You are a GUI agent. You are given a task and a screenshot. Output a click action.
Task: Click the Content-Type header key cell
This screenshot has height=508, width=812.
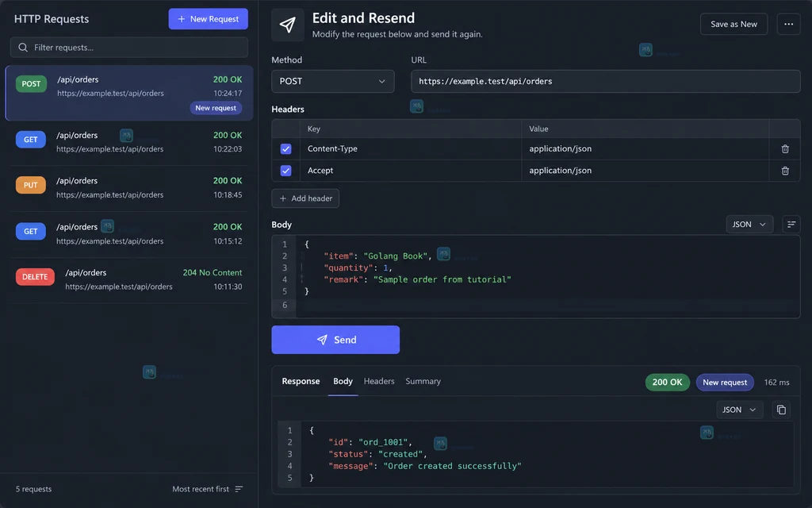[411, 148]
